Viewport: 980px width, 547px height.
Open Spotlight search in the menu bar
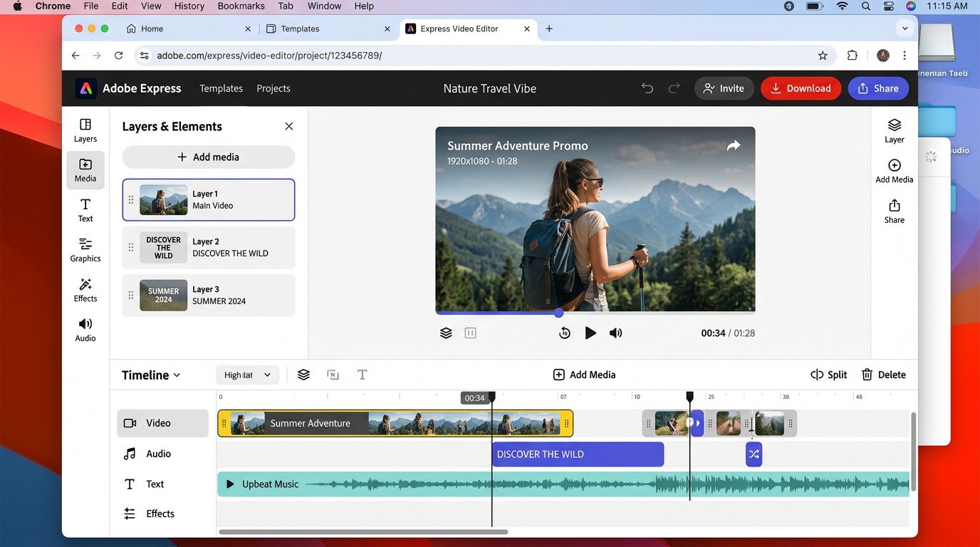pyautogui.click(x=866, y=6)
